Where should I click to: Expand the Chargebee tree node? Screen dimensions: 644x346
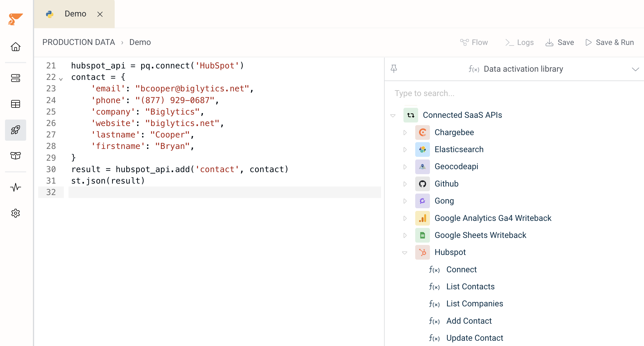tap(405, 132)
